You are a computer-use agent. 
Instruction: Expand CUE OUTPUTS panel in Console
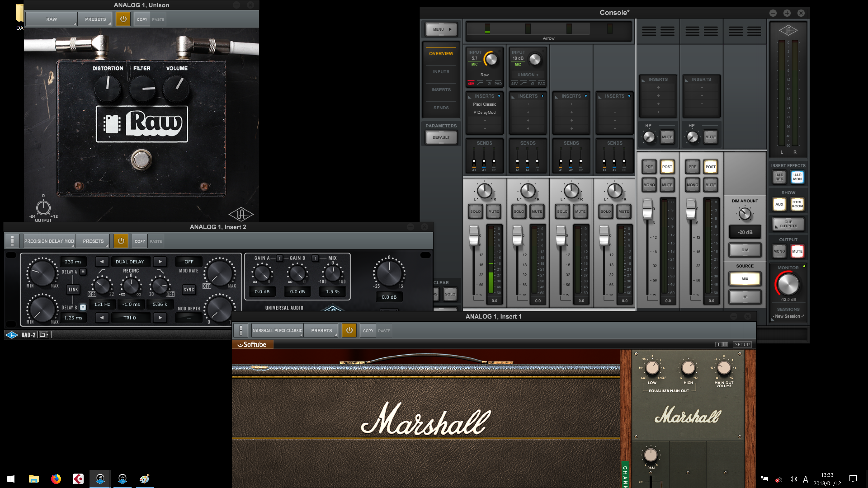pos(788,224)
